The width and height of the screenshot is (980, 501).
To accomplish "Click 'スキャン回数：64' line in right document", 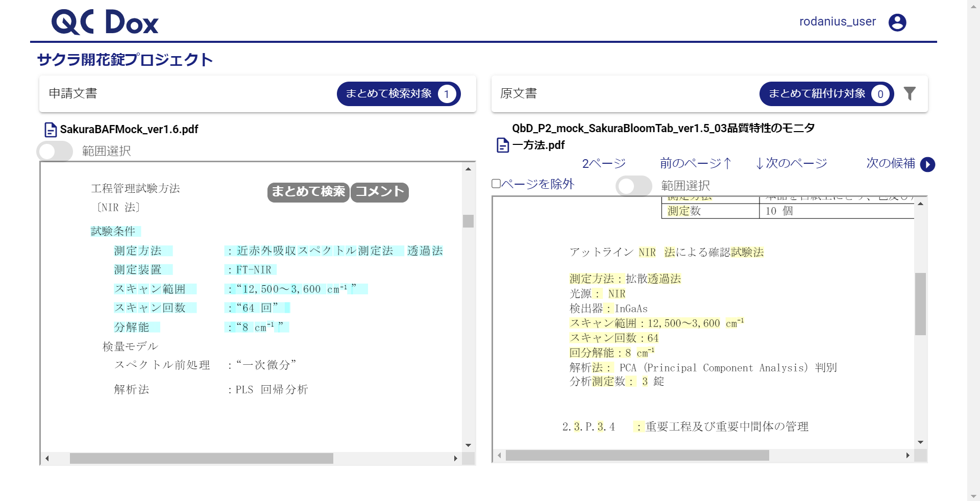I will click(x=614, y=338).
